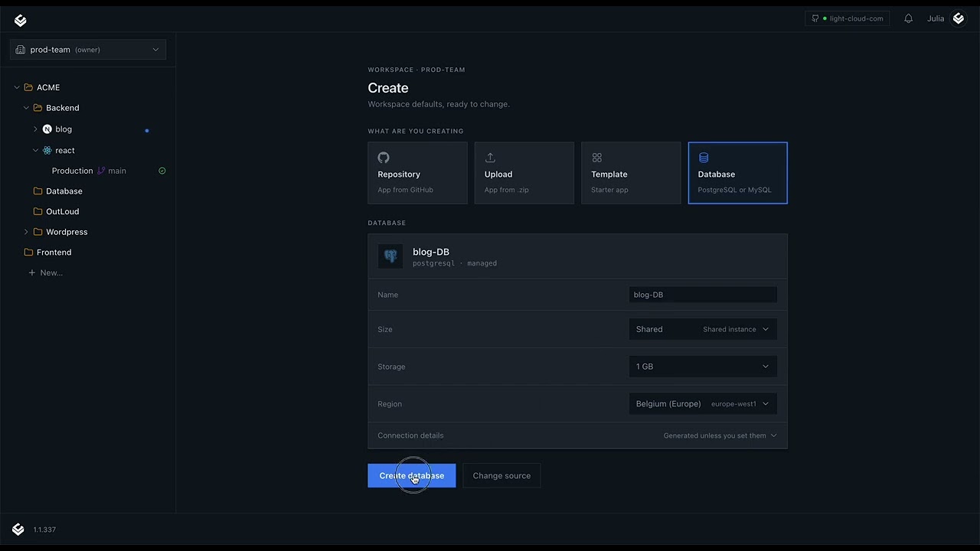Select the Production environment under react
The width and height of the screenshot is (980, 551).
(x=73, y=171)
